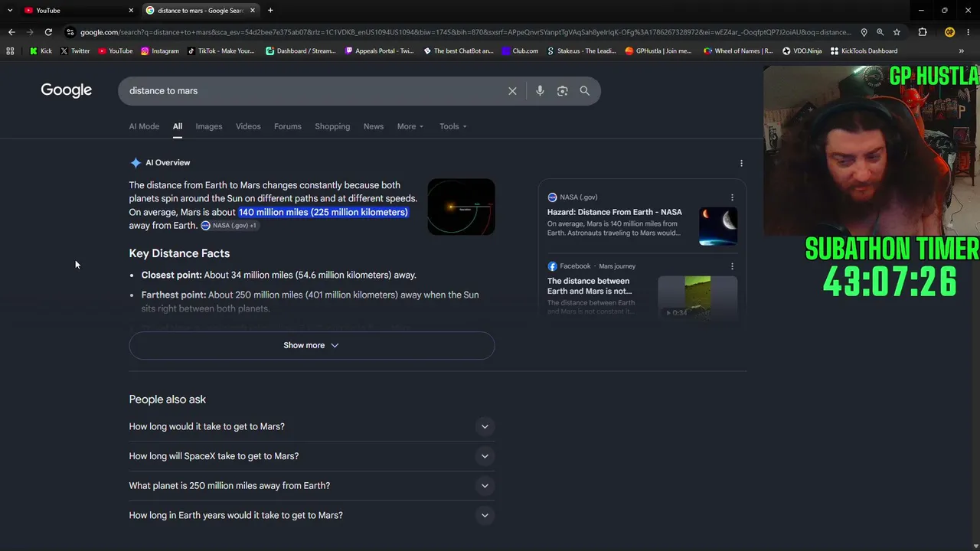
Task: Switch to Videos results tab
Action: click(248, 126)
